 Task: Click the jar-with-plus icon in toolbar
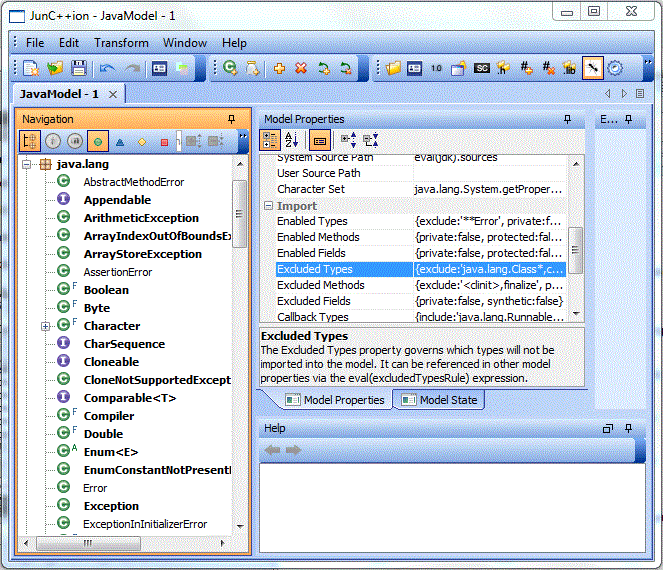coord(252,68)
